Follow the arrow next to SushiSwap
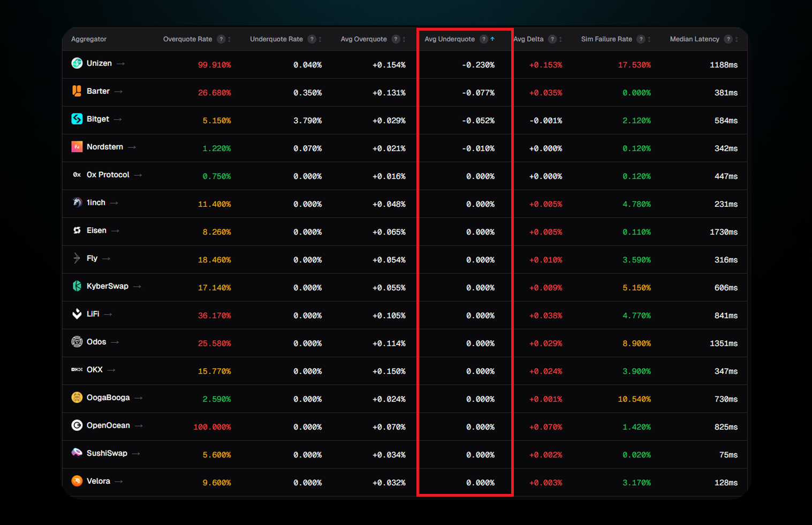 [x=136, y=454]
